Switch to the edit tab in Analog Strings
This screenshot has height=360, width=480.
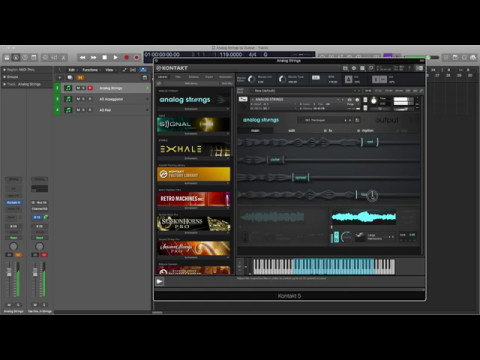click(x=292, y=131)
